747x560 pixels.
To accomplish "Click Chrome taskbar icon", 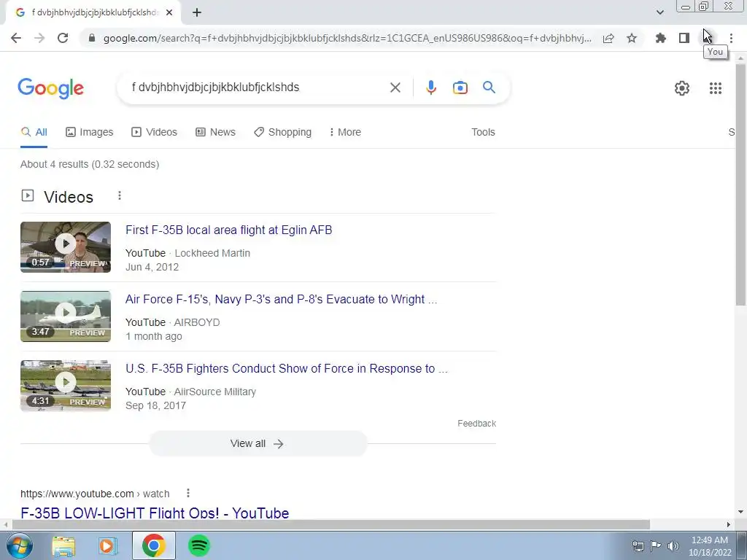I will (x=153, y=545).
